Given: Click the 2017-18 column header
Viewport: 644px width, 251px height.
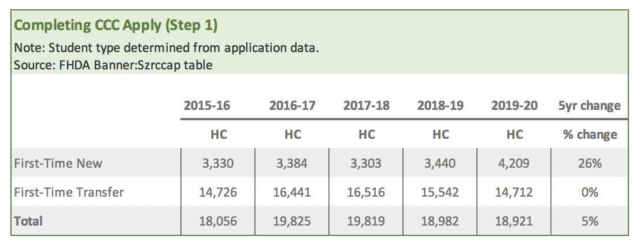Looking at the screenshot, I should [x=367, y=106].
